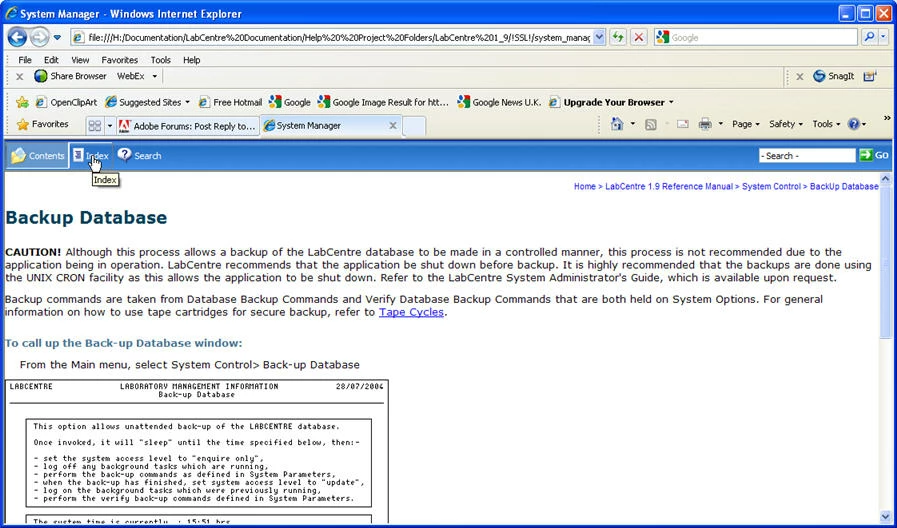This screenshot has width=897, height=528.
Task: Expand the Home button dropdown arrow
Action: 633,124
